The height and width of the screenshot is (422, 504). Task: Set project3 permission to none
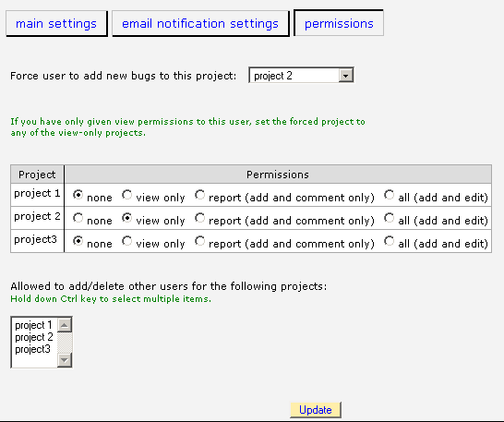(x=78, y=241)
